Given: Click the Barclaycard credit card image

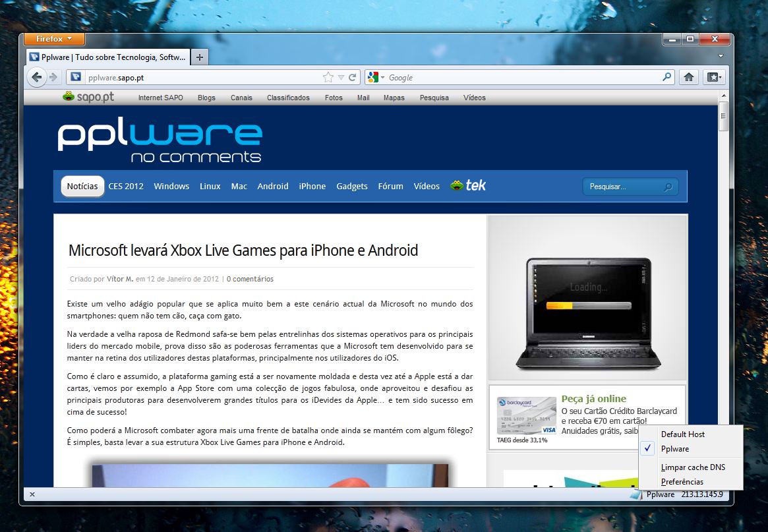Looking at the screenshot, I should pos(527,416).
